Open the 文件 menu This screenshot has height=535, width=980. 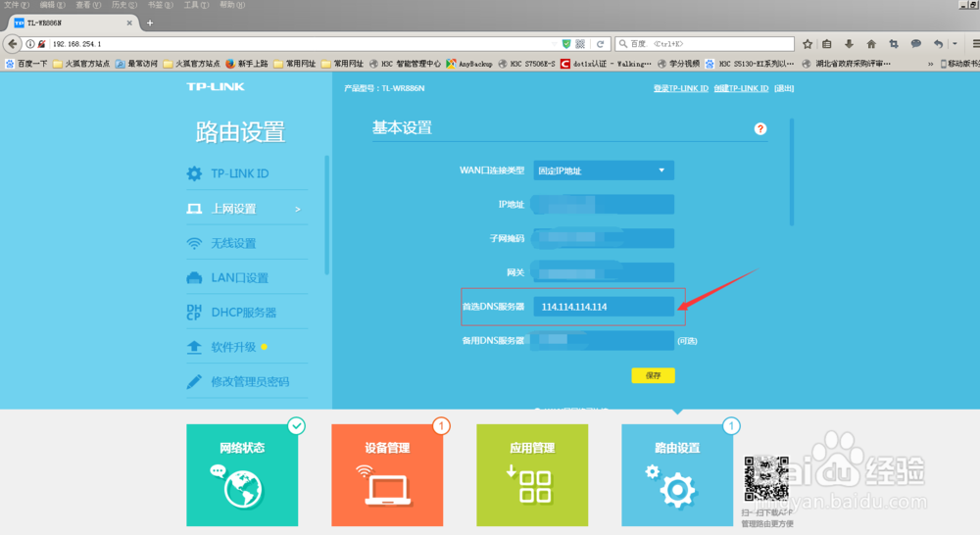(17, 4)
